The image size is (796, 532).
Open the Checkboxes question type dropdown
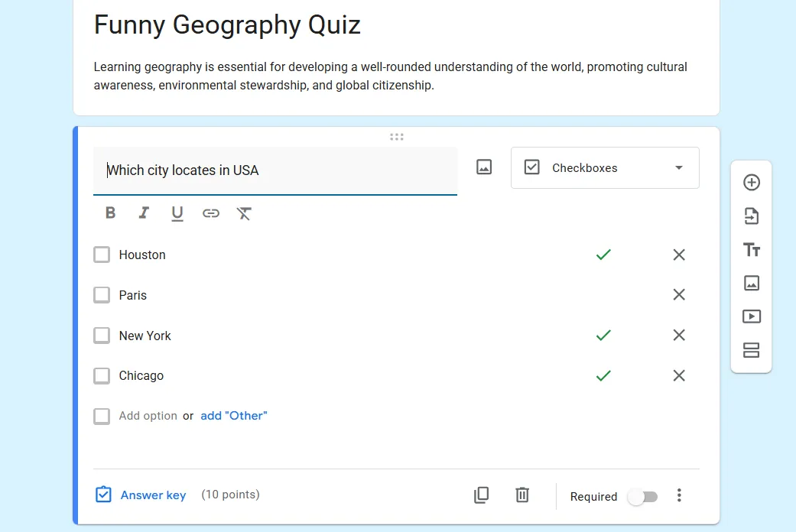tap(605, 168)
